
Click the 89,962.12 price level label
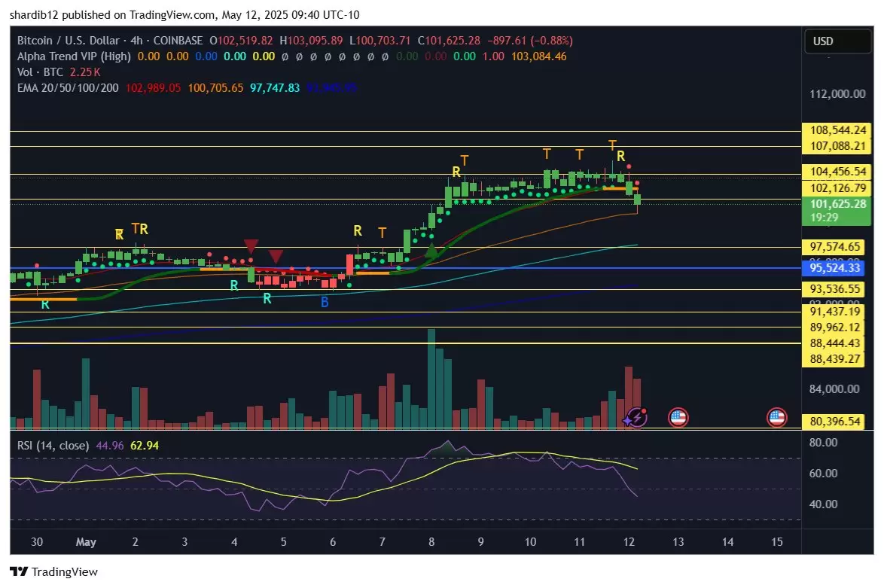(834, 328)
